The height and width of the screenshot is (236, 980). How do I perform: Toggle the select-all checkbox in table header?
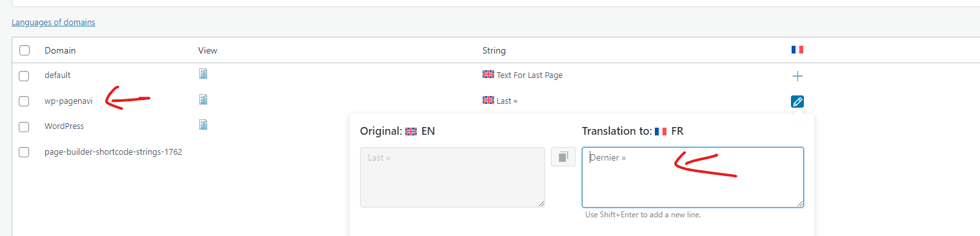tap(25, 50)
